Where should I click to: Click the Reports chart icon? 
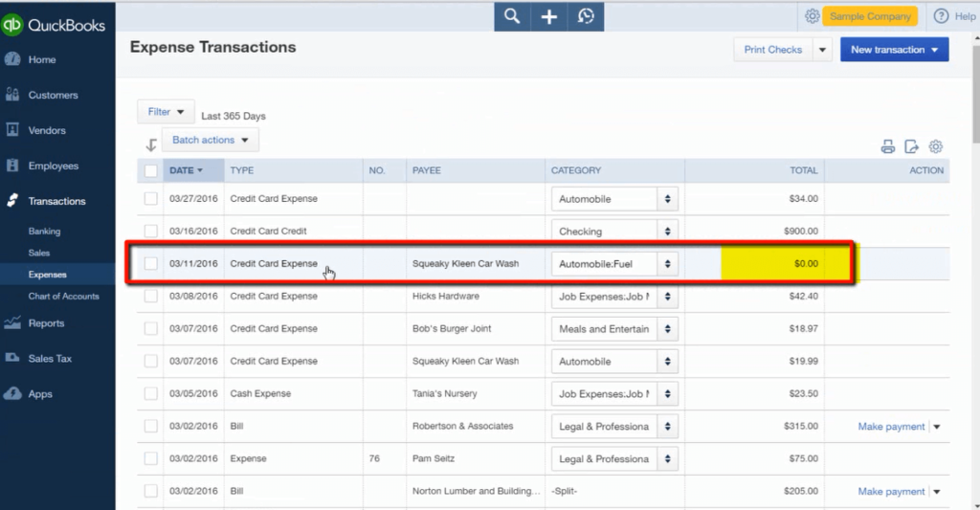11,323
